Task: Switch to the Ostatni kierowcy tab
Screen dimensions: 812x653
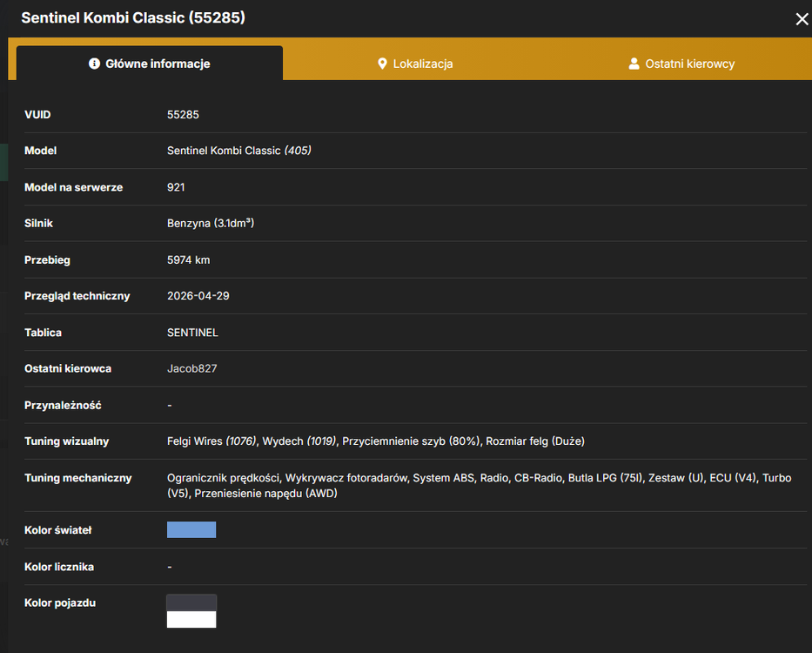Action: [681, 64]
